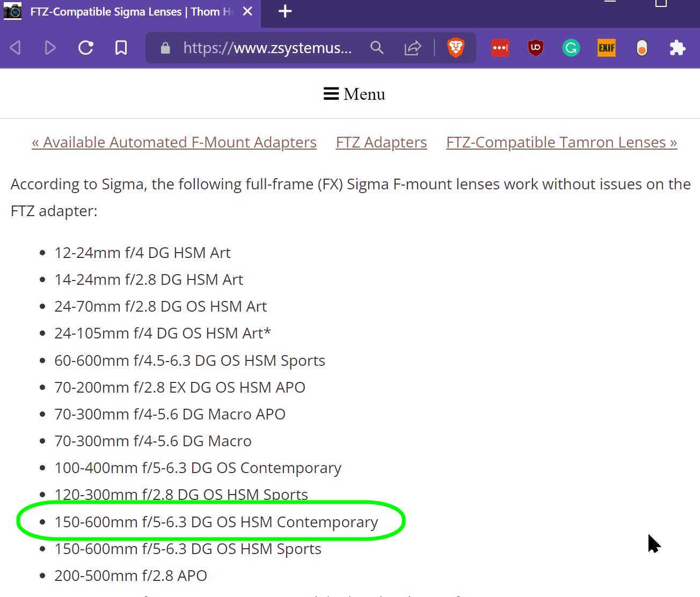Screen dimensions: 700x597
Task: Open the LastPass extension icon
Action: pyautogui.click(x=500, y=48)
